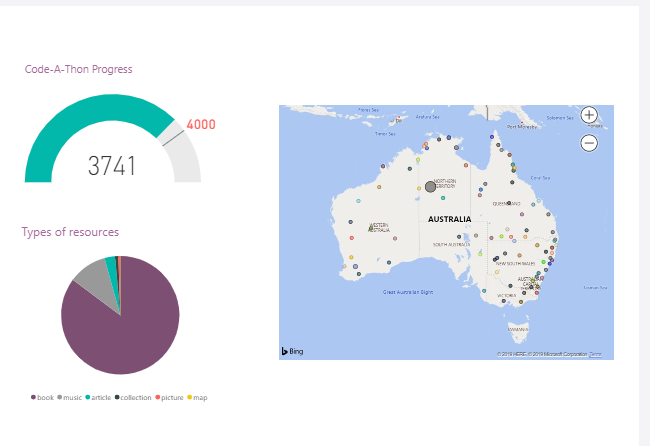Select the article legend item
The height and width of the screenshot is (446, 650).
coord(98,398)
